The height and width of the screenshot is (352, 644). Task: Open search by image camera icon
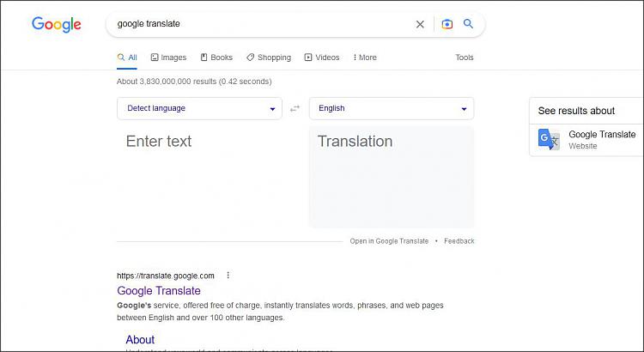447,24
